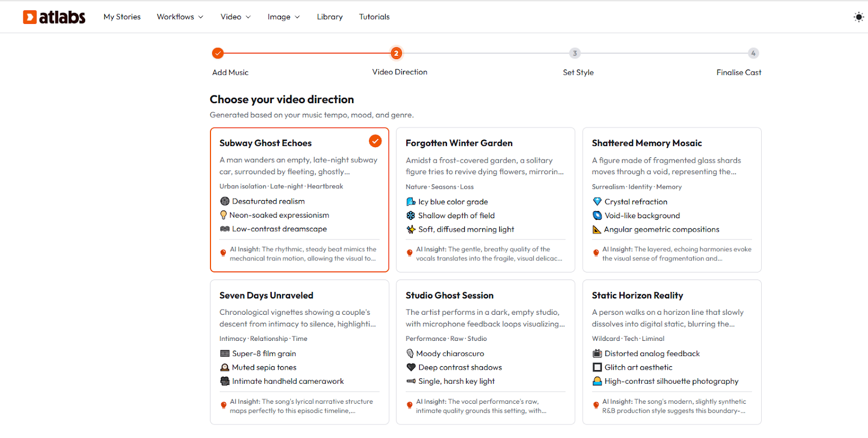This screenshot has height=438, width=868.
Task: Click the Distorted analog feedback icon
Action: 597,353
